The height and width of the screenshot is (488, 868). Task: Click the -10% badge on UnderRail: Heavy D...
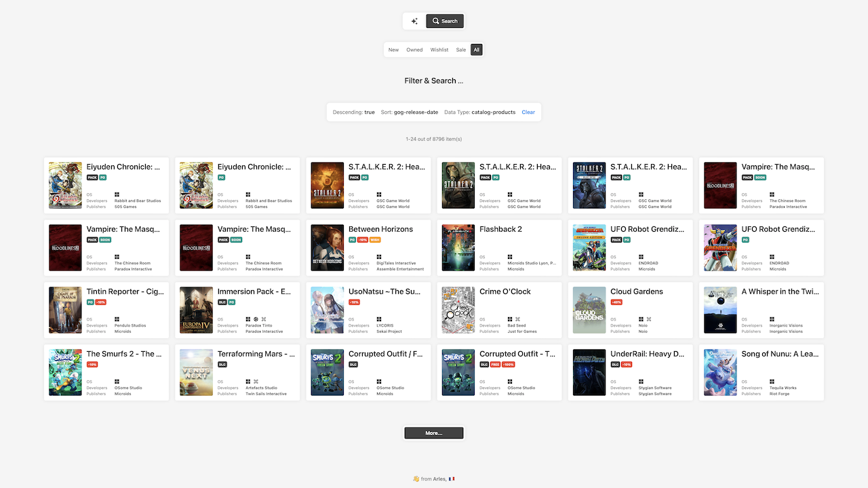pos(627,365)
